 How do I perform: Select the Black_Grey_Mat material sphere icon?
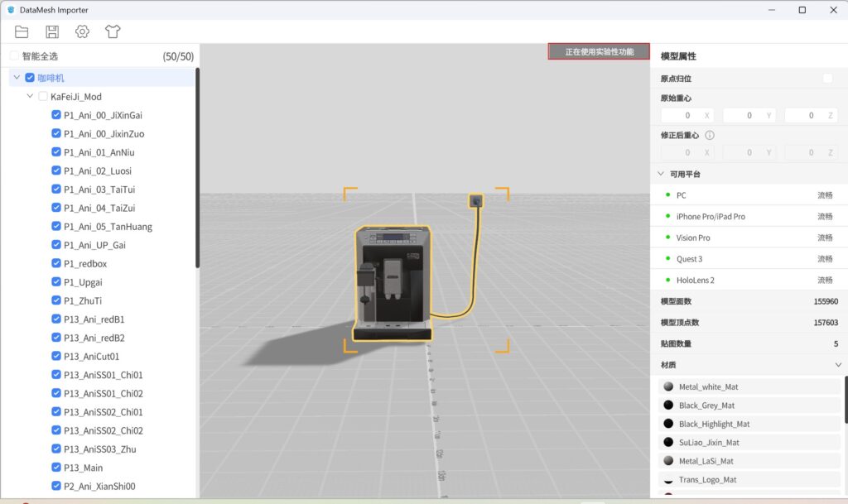(x=668, y=406)
